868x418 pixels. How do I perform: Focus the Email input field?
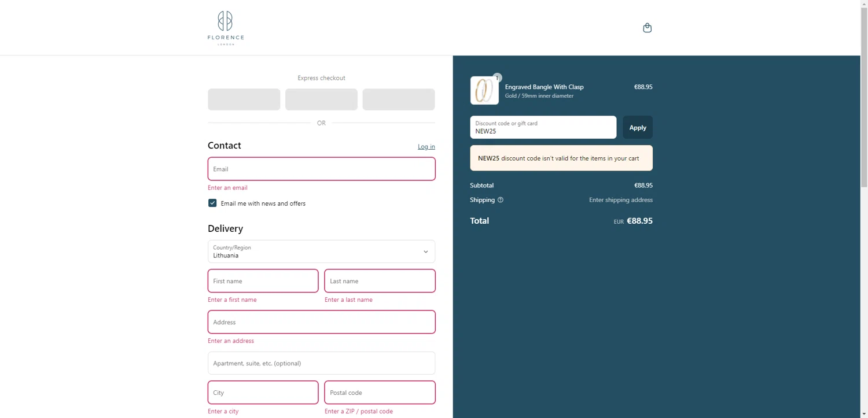tap(321, 169)
